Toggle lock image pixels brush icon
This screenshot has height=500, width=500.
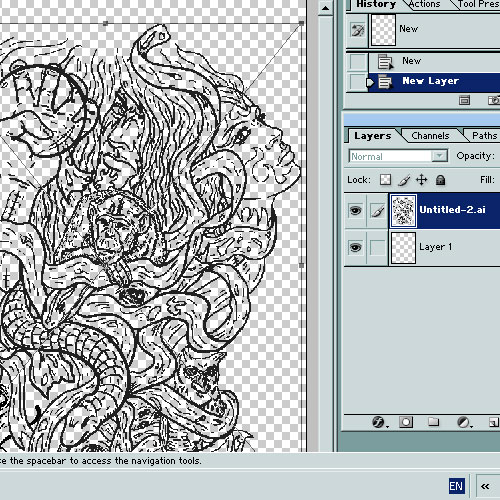(404, 180)
